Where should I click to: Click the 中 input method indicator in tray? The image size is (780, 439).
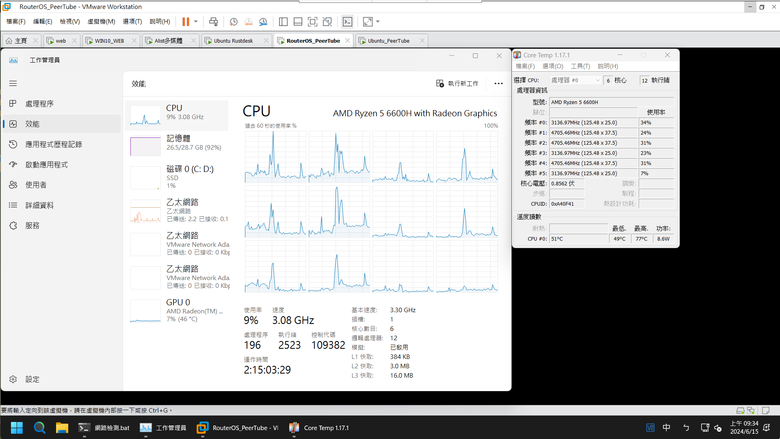[x=667, y=428]
